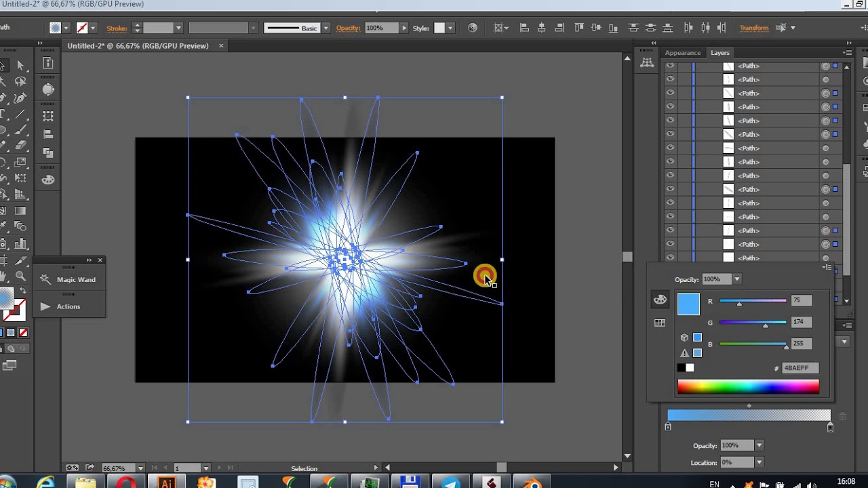Select the Magic Wand tool in flyout
The image size is (868, 488).
click(x=68, y=279)
